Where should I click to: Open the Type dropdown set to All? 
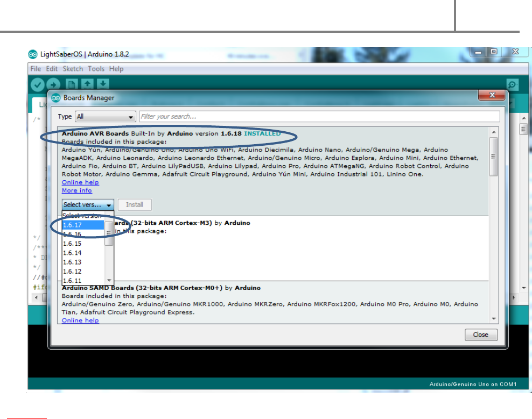click(x=105, y=117)
